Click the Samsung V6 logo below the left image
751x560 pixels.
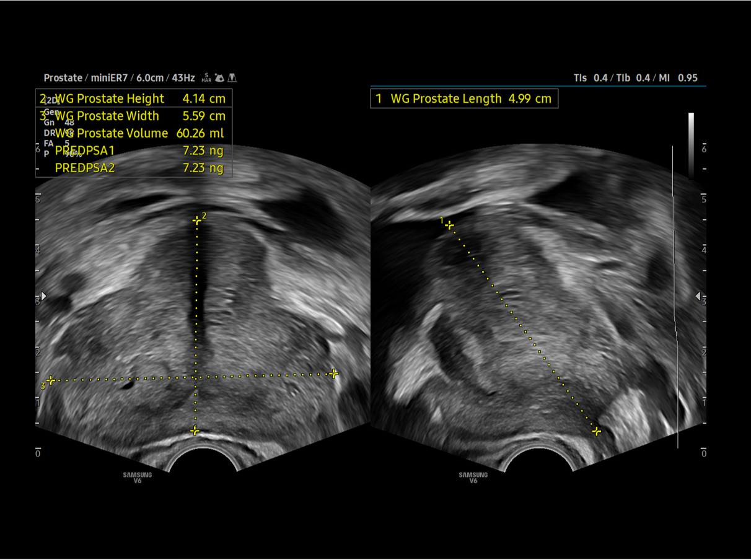point(138,477)
